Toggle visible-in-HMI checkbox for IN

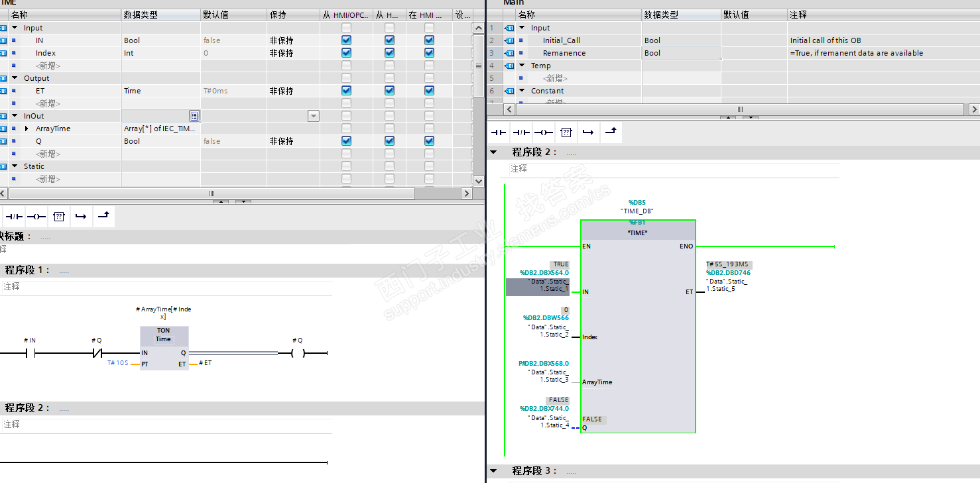tap(429, 40)
